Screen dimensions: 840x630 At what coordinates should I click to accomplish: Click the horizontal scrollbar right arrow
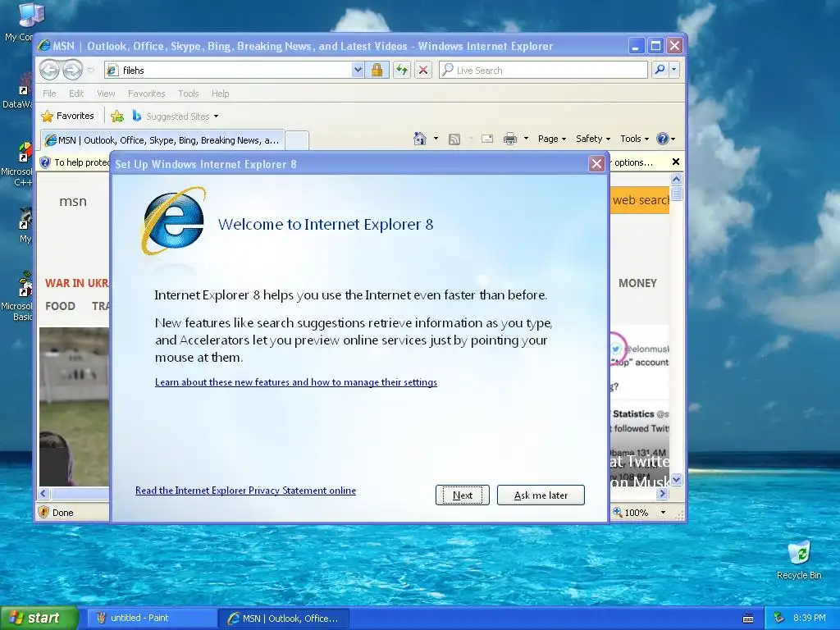point(663,493)
